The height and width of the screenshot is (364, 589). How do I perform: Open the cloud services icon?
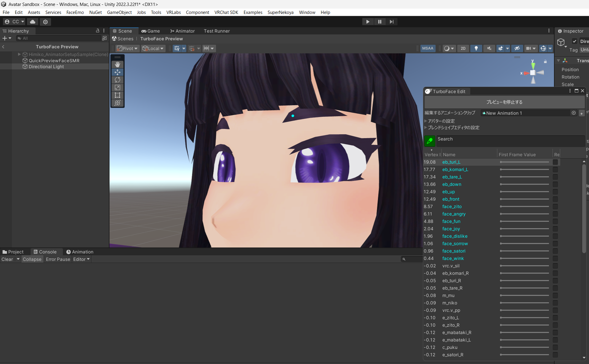coord(33,22)
